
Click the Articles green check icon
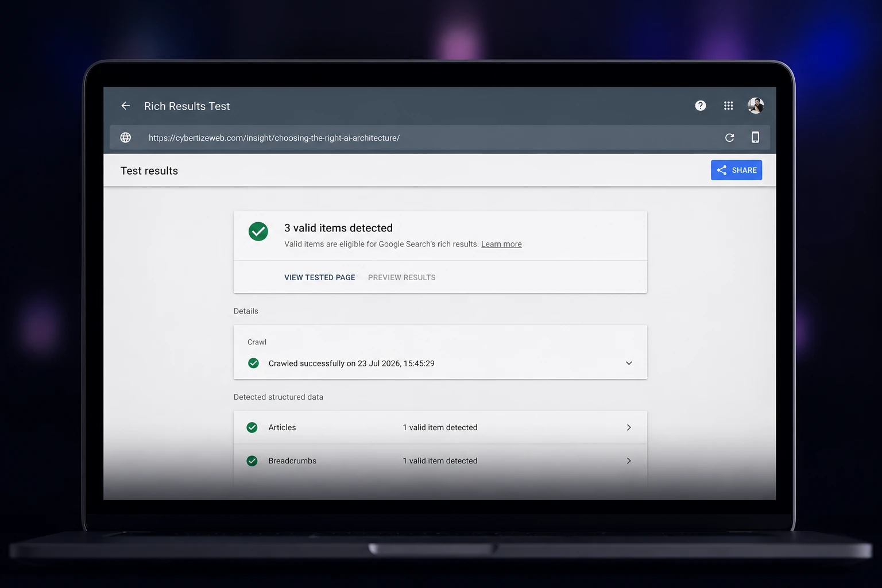coord(252,427)
